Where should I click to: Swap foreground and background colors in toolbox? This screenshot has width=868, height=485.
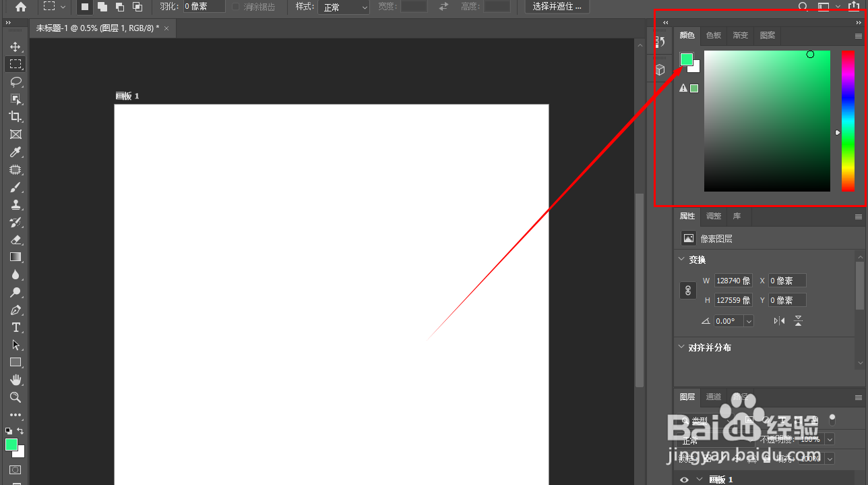coord(20,431)
